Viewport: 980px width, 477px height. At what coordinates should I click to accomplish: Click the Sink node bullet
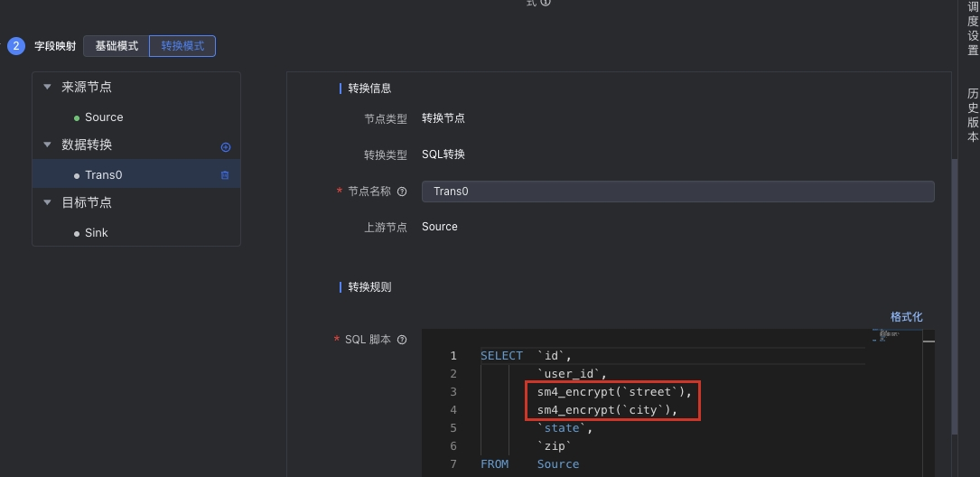tap(77, 233)
